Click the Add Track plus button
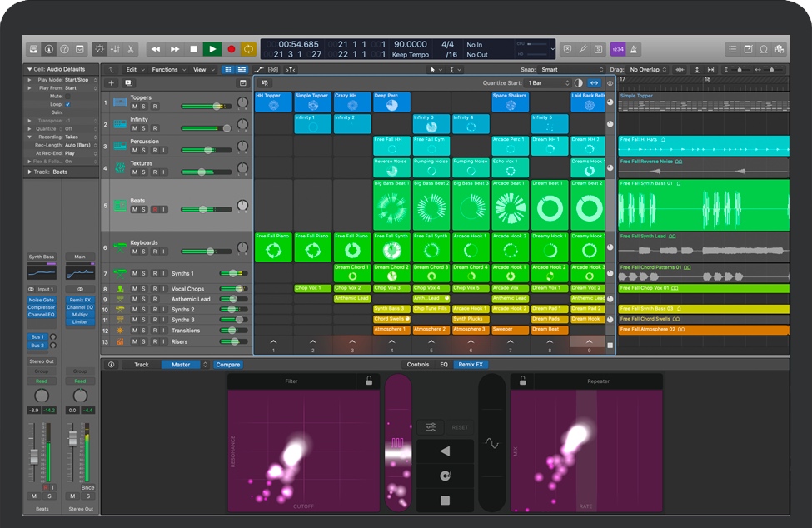Screen dimensions: 812x528 111,83
